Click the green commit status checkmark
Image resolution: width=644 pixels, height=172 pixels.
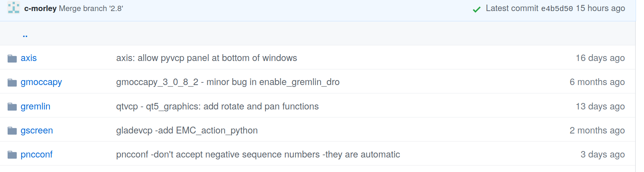[x=476, y=9]
